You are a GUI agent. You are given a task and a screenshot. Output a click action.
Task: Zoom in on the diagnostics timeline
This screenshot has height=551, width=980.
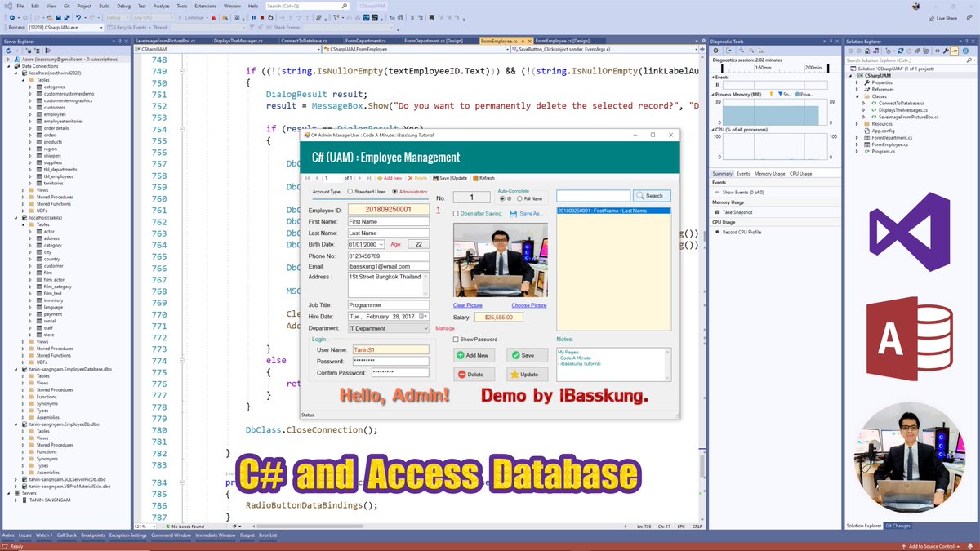(x=742, y=51)
